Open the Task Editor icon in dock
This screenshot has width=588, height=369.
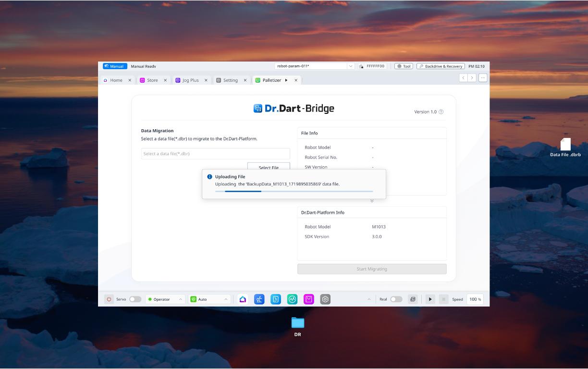click(276, 299)
